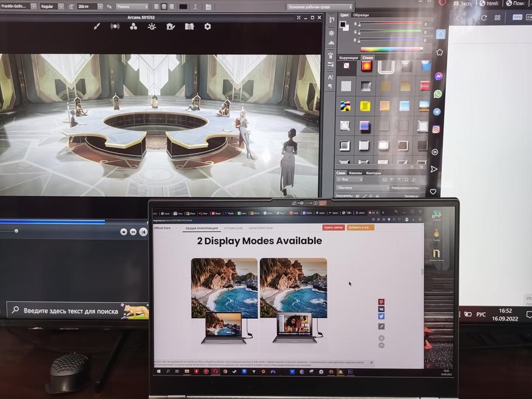Click the lamp icon in the Arcane player toolbar
Viewport: 532px width, 399px height.
click(152, 27)
